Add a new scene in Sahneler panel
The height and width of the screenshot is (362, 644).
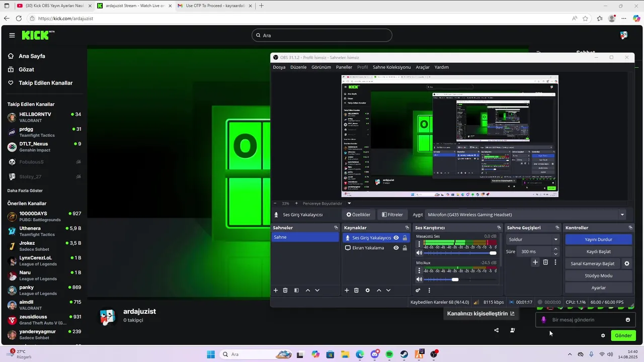click(276, 290)
